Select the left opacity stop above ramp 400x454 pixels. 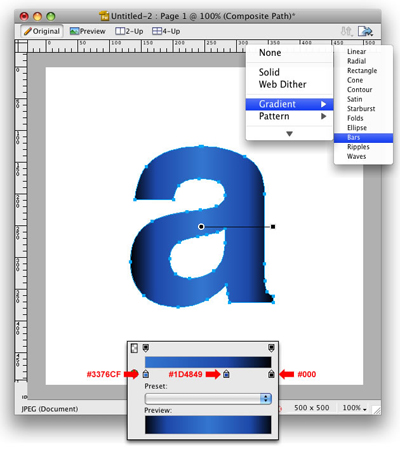click(x=146, y=348)
